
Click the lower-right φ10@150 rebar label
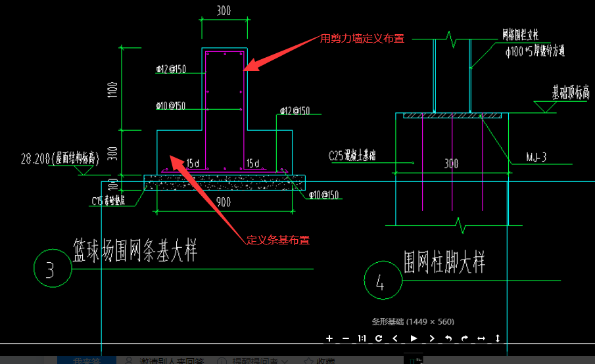(323, 195)
